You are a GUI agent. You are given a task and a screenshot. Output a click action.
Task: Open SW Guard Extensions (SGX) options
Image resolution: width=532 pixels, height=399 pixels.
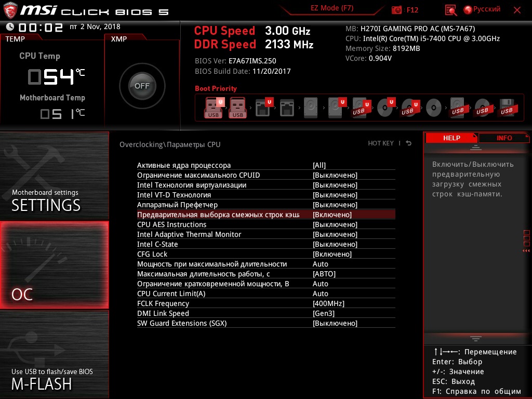(266, 323)
